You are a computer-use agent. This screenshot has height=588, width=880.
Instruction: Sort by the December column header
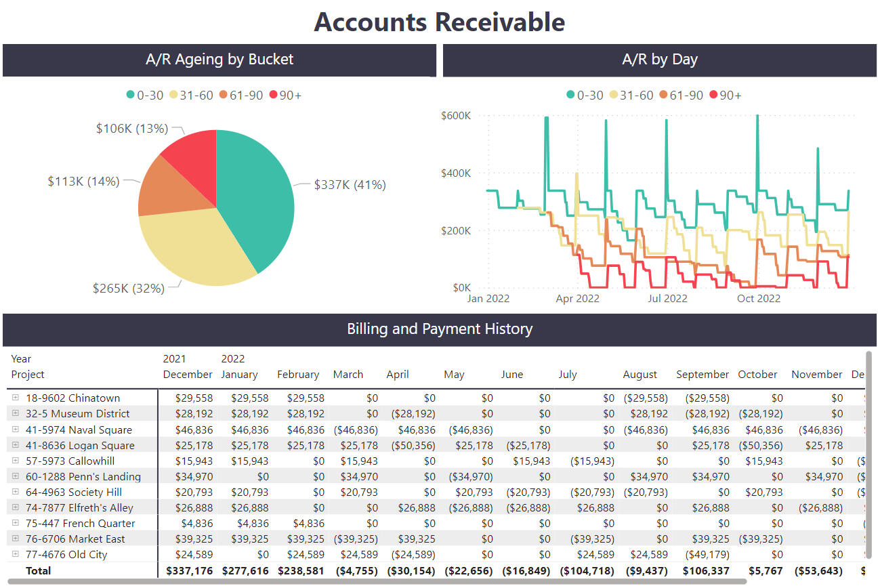coord(187,375)
